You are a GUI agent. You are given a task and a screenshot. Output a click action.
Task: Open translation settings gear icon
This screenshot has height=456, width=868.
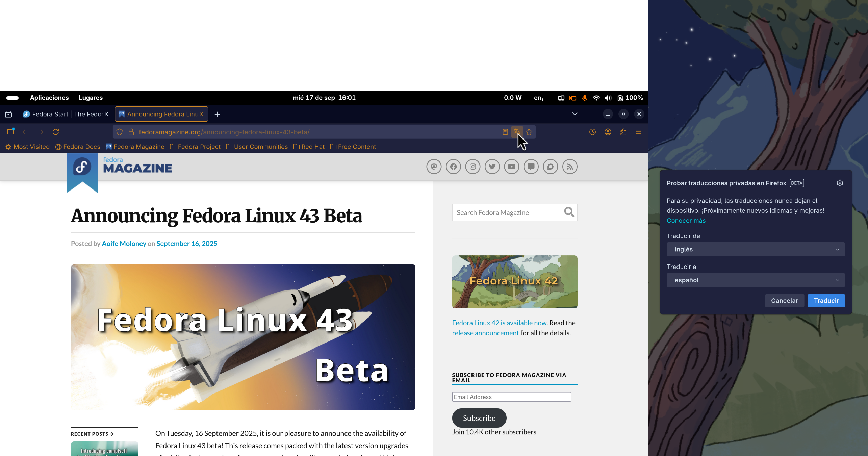tap(840, 183)
